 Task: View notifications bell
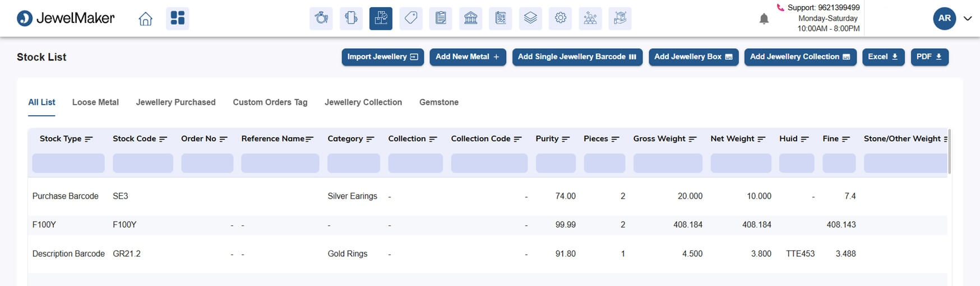click(764, 19)
